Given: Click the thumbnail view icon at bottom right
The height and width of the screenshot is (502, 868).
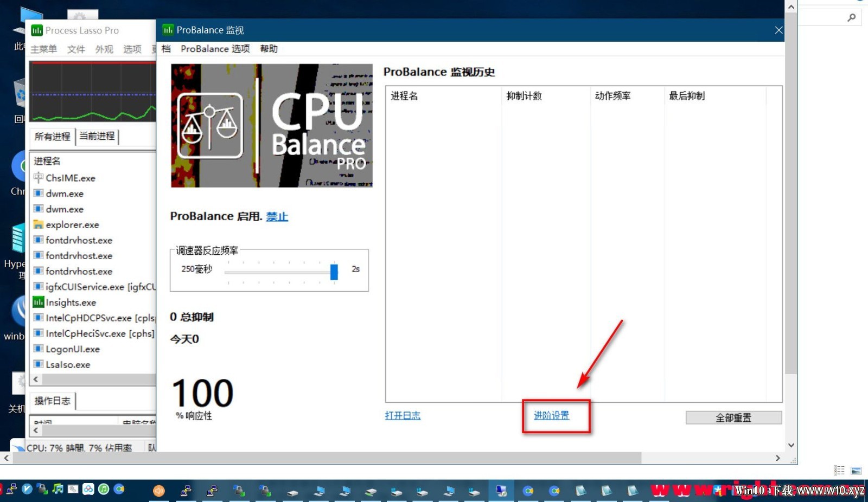Looking at the screenshot, I should pos(856,470).
